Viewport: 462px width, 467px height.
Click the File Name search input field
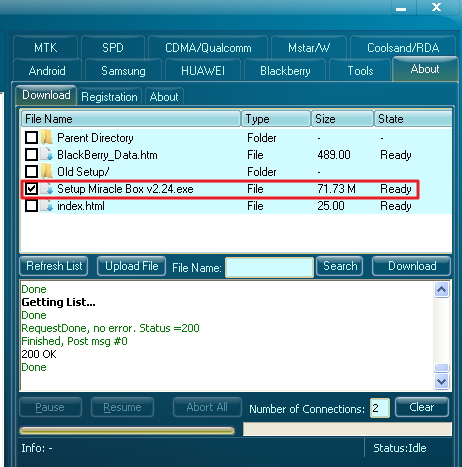click(269, 267)
